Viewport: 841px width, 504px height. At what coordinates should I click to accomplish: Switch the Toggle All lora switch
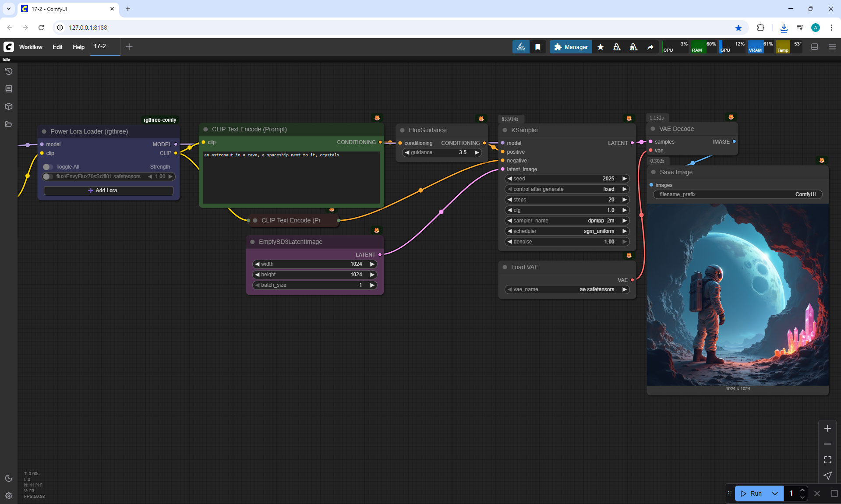pos(48,167)
